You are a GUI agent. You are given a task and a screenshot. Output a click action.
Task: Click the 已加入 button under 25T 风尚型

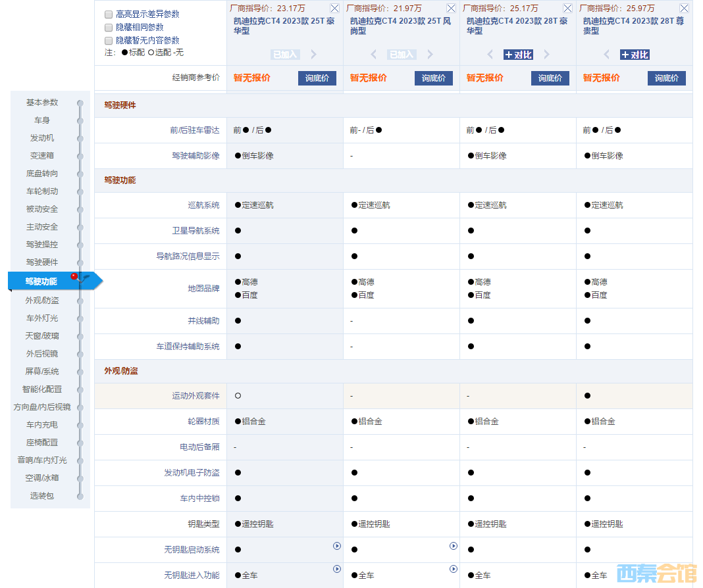401,55
